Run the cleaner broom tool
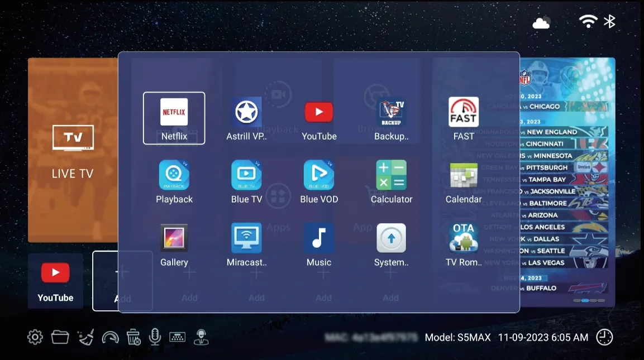This screenshot has height=360, width=644. (86, 338)
